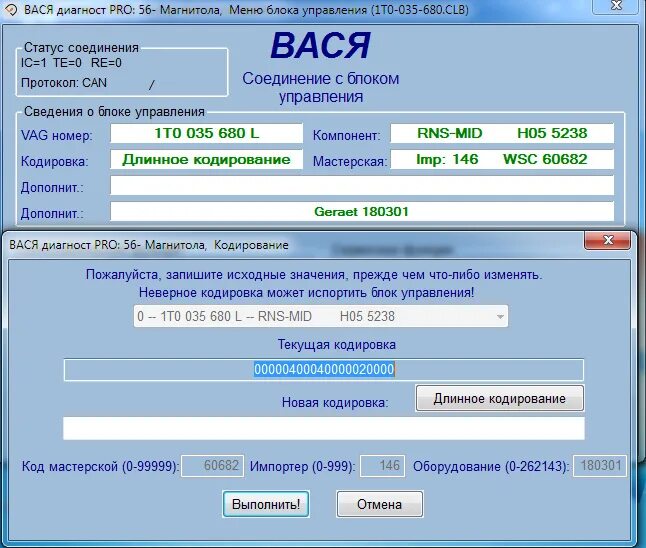Click the Geraet 180301 value

pos(362,212)
